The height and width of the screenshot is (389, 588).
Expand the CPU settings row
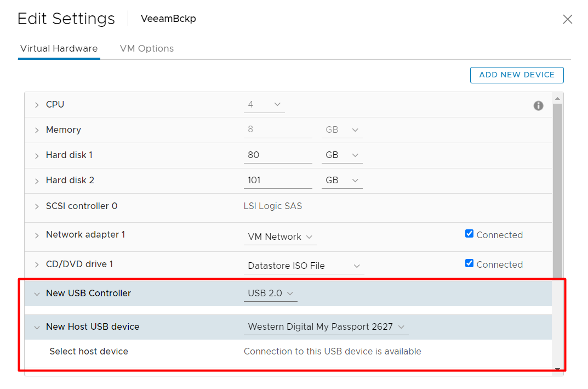37,105
